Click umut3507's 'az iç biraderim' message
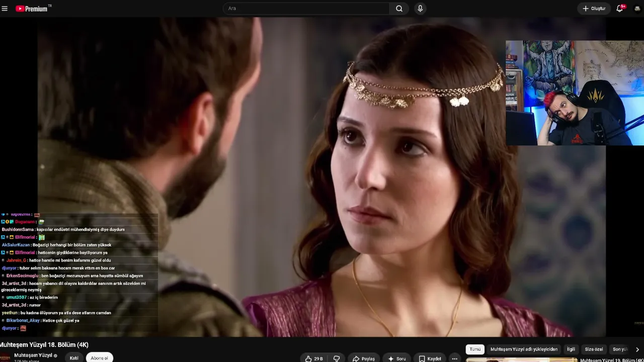Viewport: 644px width, 362px height. tap(29, 297)
